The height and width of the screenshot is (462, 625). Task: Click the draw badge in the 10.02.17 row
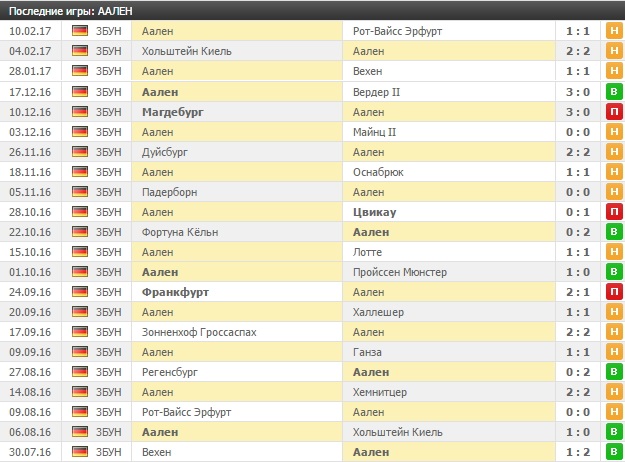[x=614, y=31]
